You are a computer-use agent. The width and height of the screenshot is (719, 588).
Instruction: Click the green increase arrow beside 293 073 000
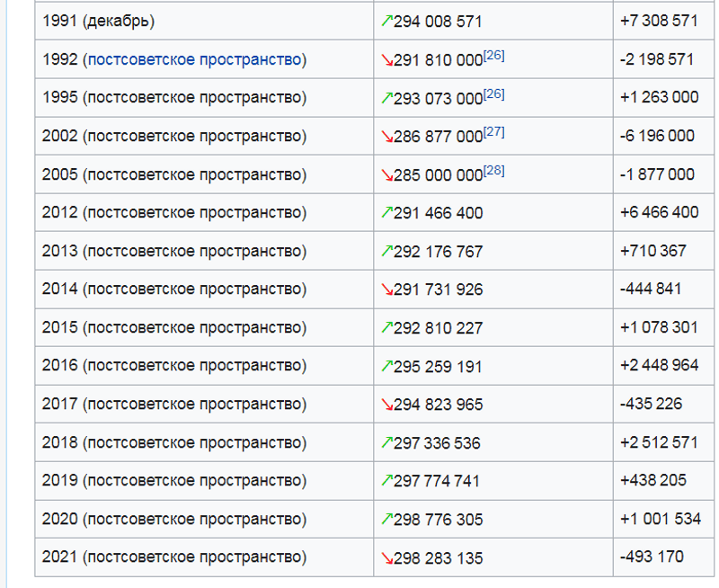(387, 98)
